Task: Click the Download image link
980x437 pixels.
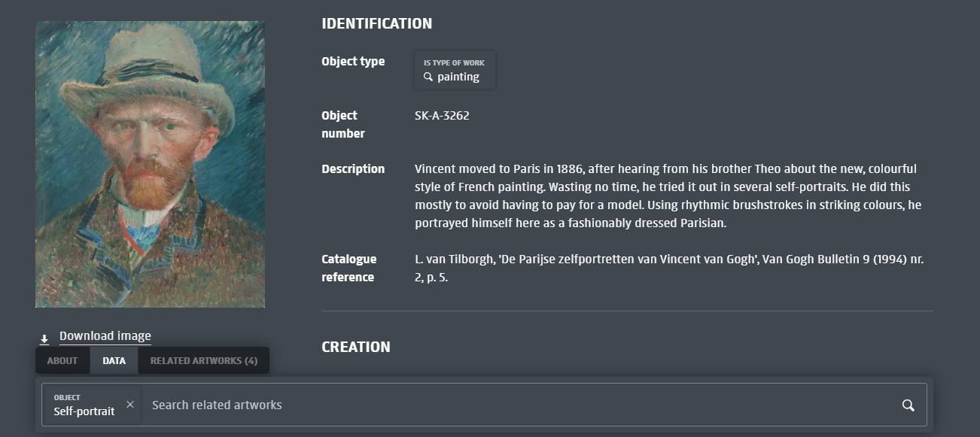Action: click(x=105, y=336)
